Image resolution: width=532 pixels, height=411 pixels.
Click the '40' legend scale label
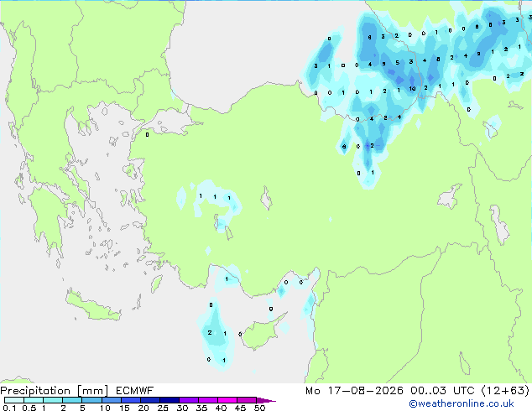(x=222, y=408)
